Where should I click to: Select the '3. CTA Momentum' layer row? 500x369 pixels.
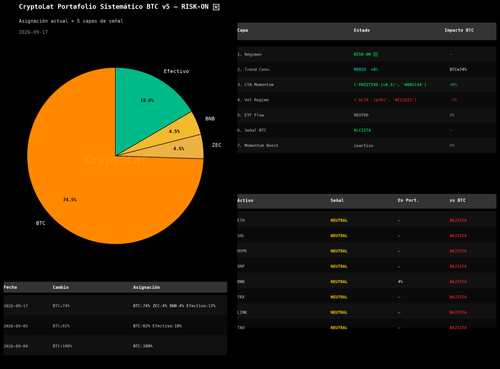(x=367, y=85)
